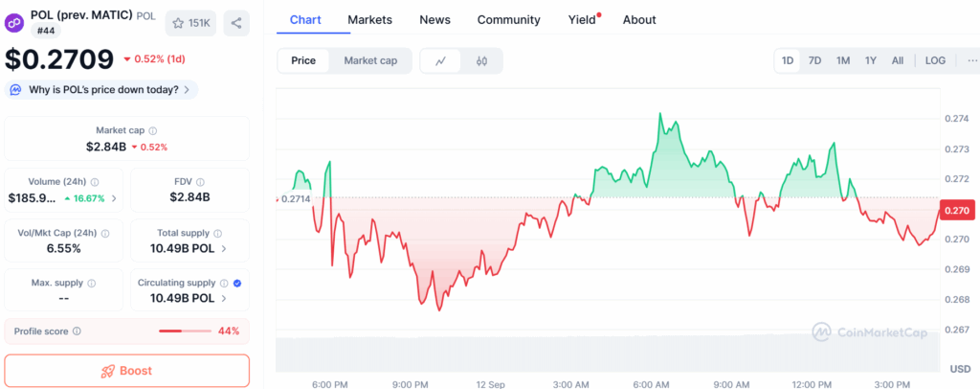
Task: Click the $2.84B market cap value
Action: click(106, 147)
